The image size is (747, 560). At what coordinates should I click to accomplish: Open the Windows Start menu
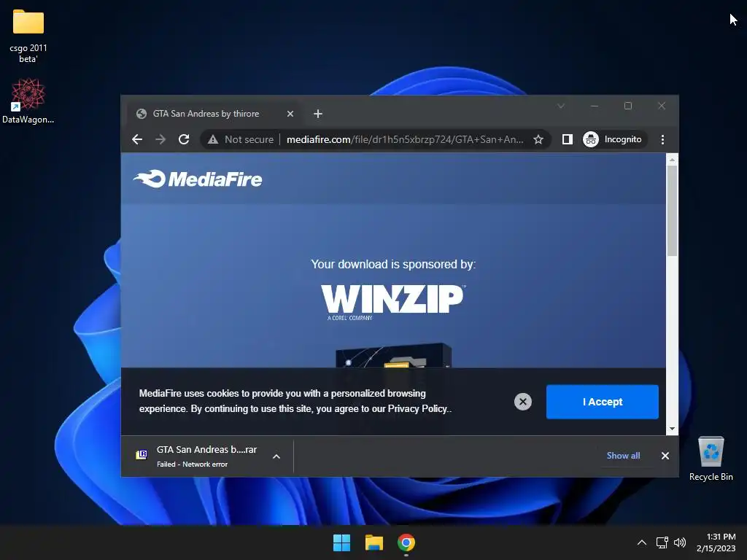341,542
